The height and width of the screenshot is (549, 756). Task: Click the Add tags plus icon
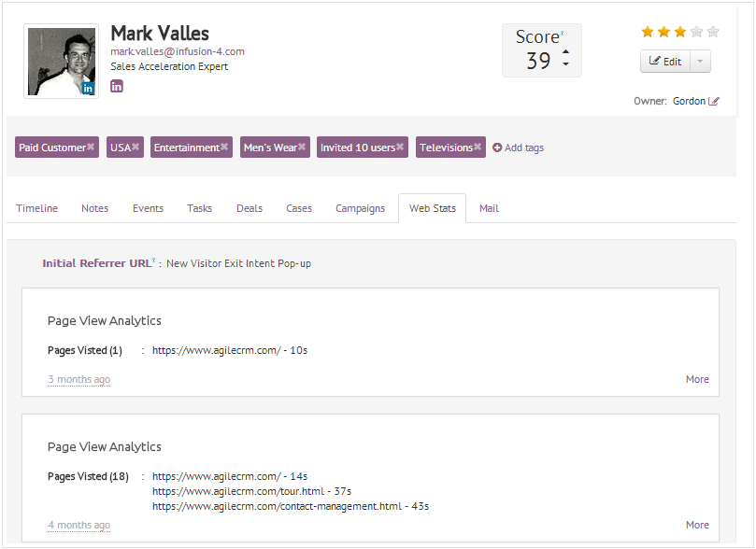click(496, 147)
